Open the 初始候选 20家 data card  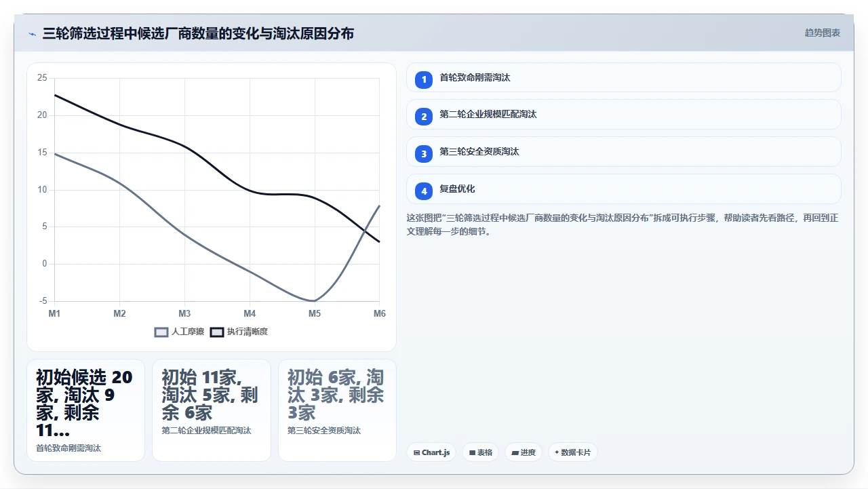pos(85,410)
